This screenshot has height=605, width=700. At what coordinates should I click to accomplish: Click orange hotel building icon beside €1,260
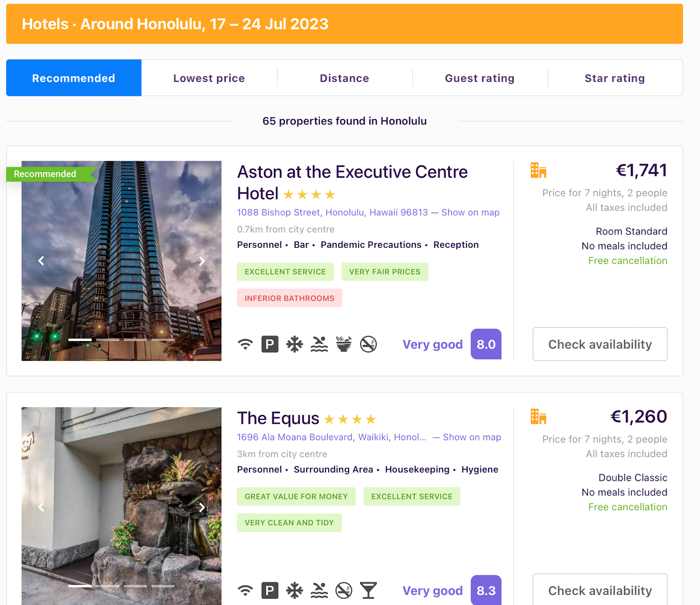click(x=539, y=416)
